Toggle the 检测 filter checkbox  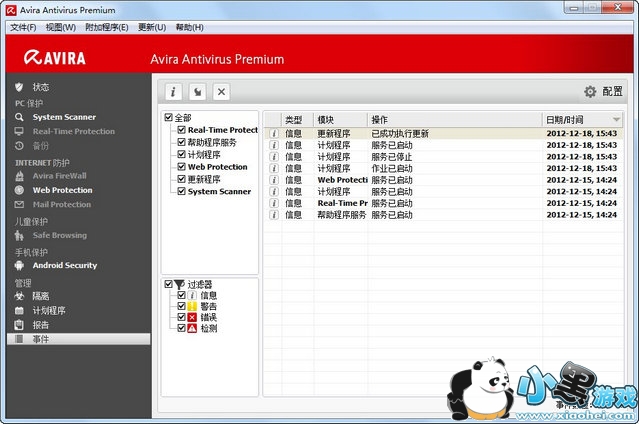[181, 328]
